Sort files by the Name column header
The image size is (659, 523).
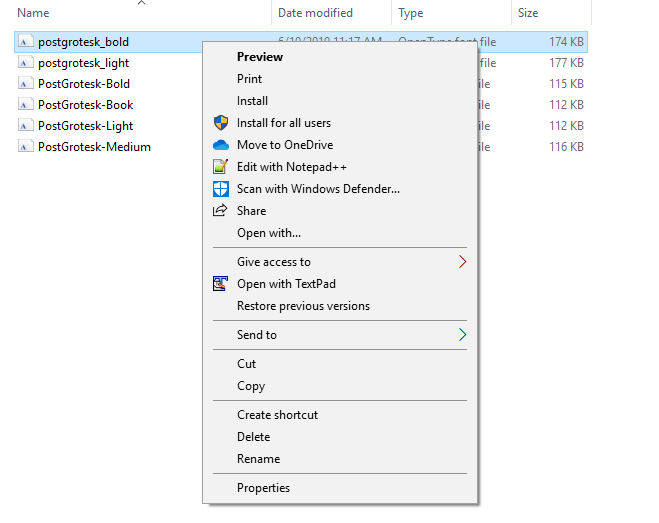[x=33, y=13]
